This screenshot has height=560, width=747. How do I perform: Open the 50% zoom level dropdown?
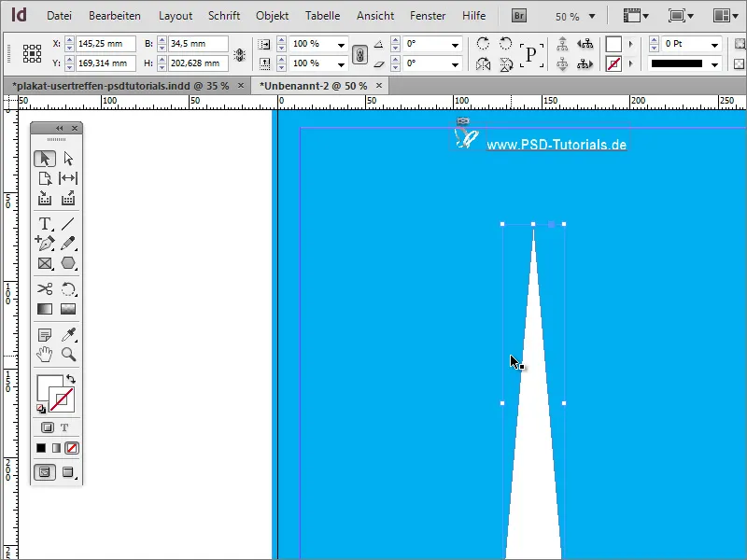coord(588,15)
